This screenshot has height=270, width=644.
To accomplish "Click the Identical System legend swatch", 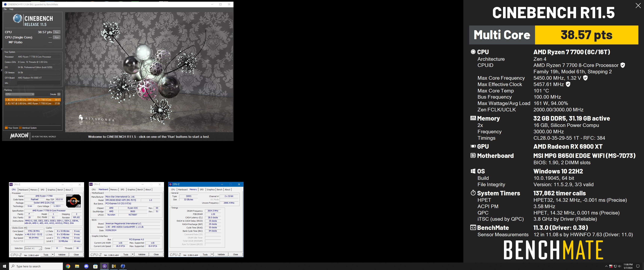I will tap(21, 128).
